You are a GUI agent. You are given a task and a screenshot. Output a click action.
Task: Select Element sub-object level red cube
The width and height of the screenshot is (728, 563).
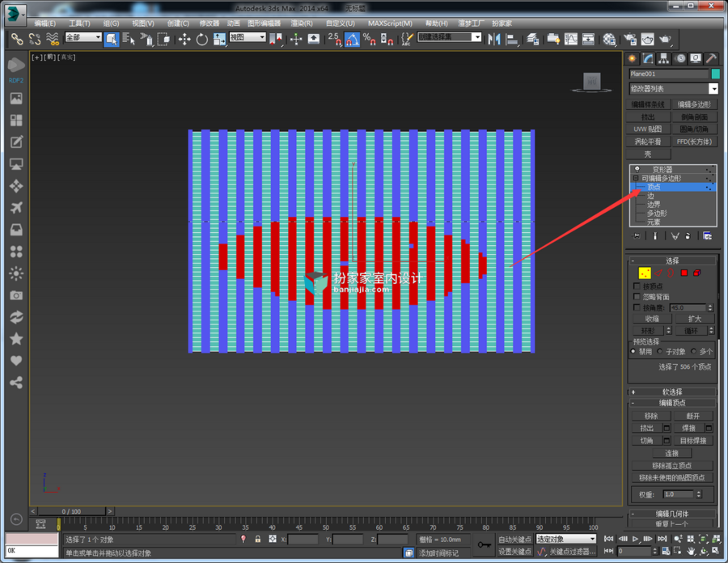pos(697,273)
